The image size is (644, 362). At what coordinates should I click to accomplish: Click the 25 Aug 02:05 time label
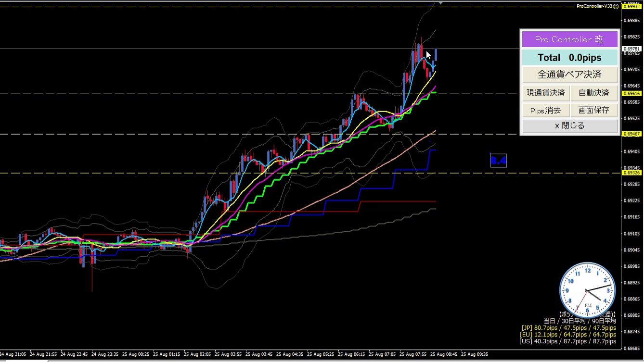(198, 354)
